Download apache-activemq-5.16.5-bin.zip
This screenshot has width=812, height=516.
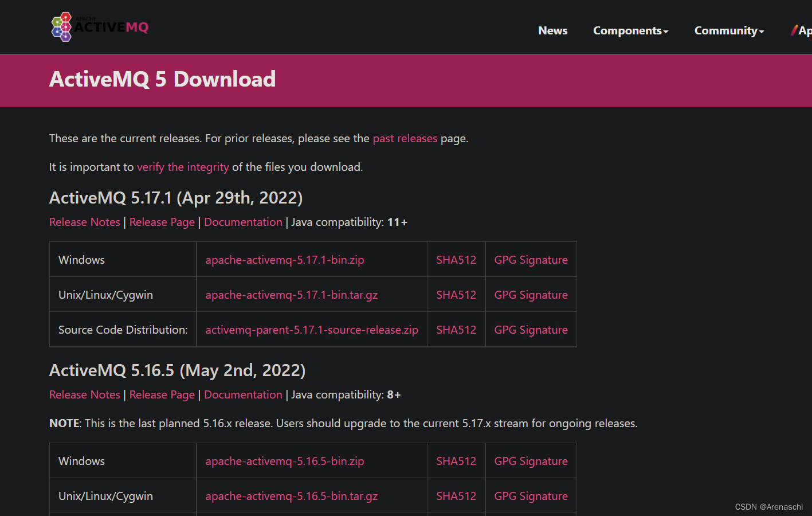[x=285, y=461]
